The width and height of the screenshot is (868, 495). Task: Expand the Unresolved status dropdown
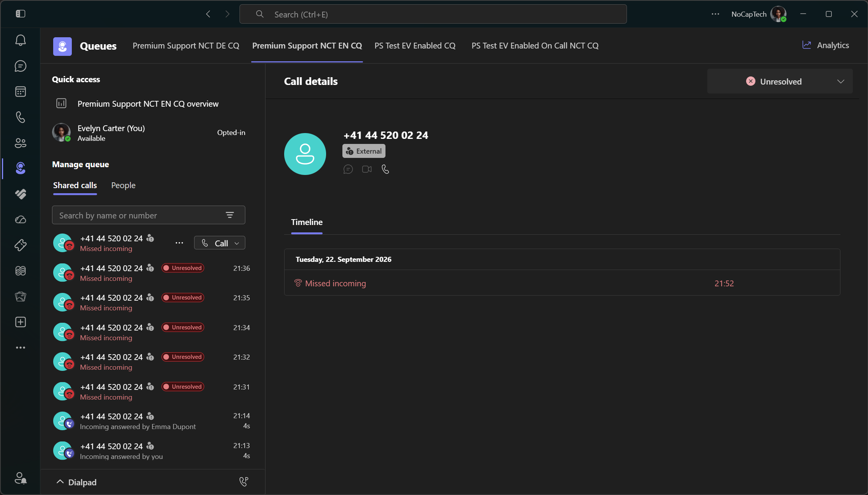pos(780,81)
